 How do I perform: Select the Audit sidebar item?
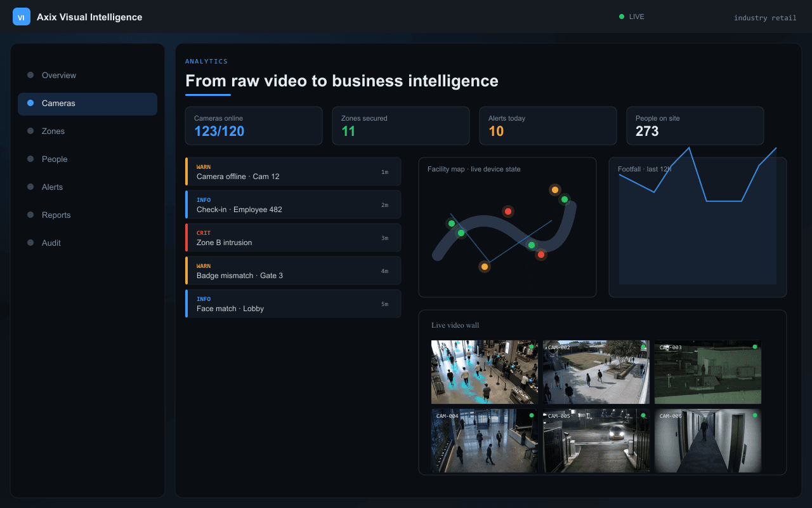[88, 243]
